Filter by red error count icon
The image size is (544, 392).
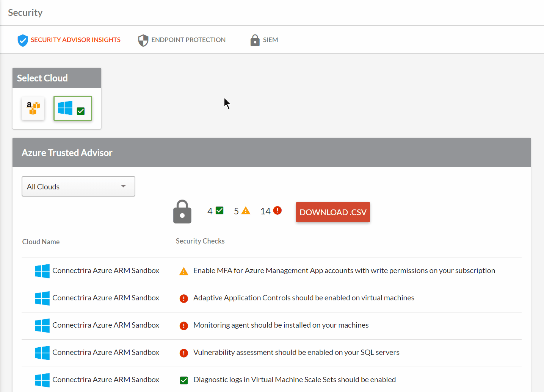277,211
